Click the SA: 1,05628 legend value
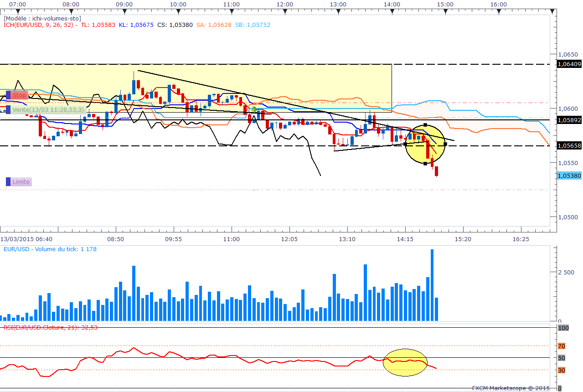Viewport: 583px width, 392px height. tap(214, 25)
